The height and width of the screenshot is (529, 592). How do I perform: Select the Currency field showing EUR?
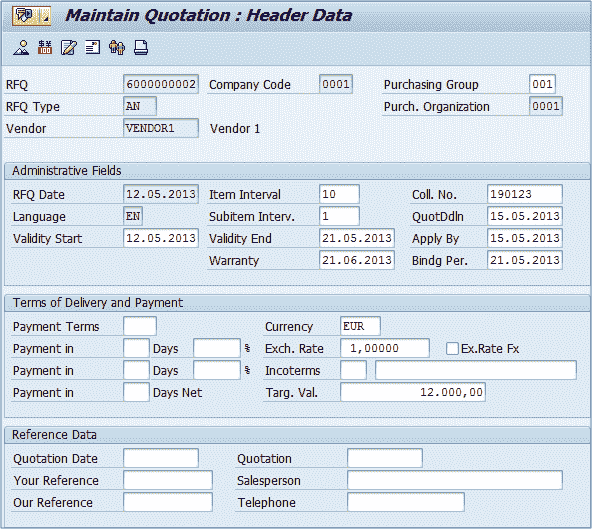pos(360,326)
